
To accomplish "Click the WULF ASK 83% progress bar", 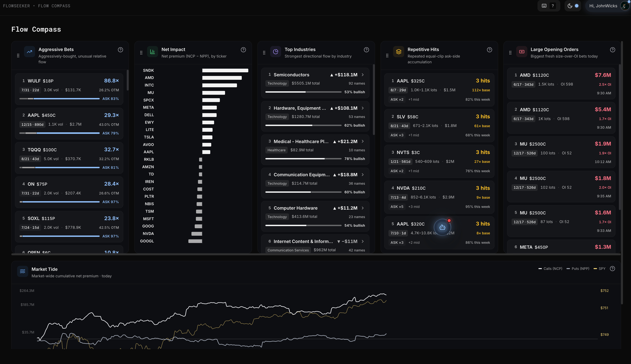I will point(60,99).
